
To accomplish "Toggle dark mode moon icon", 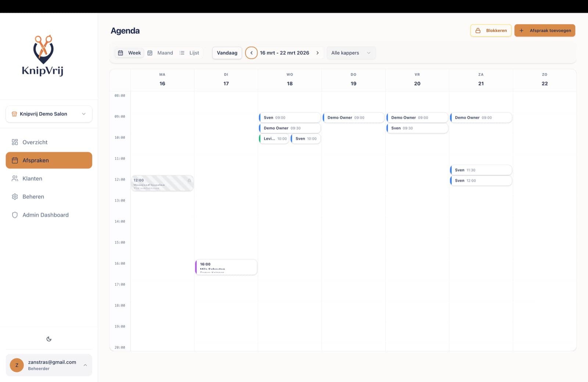I will tap(49, 339).
